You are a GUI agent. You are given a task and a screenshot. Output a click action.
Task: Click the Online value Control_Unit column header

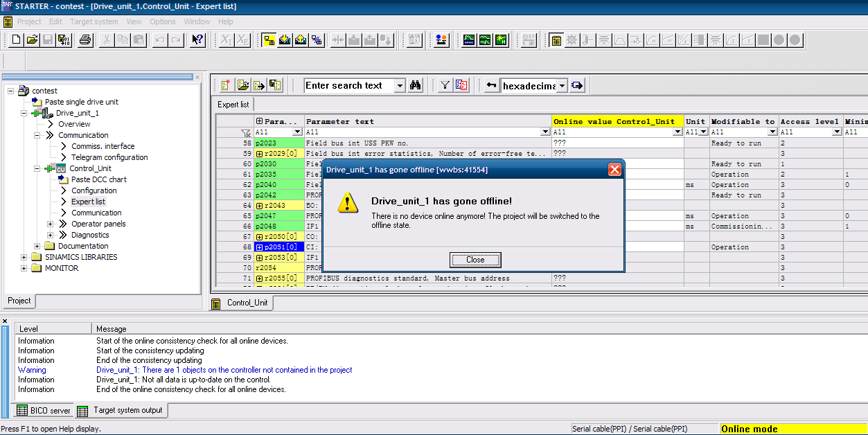pos(617,121)
